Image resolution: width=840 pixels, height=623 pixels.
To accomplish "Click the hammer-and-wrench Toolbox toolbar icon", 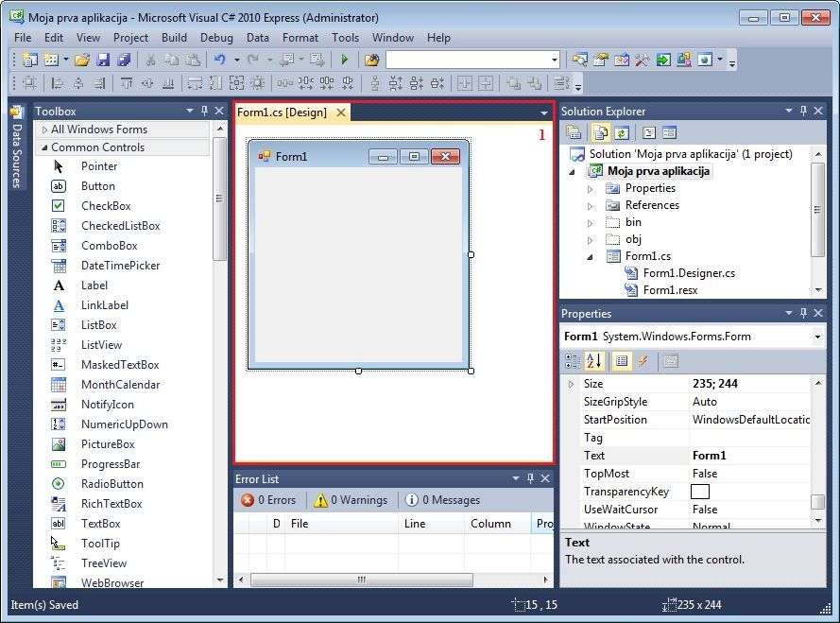I will (x=642, y=60).
